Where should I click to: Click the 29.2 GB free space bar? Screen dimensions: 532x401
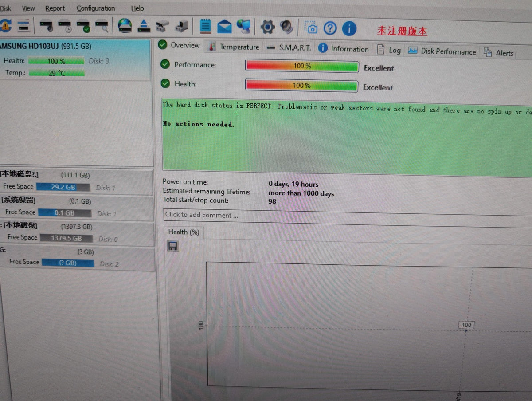(x=63, y=187)
